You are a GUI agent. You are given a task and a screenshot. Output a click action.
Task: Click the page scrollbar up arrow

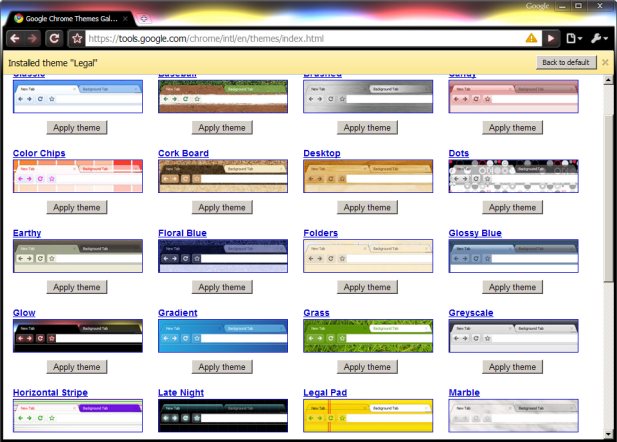click(x=608, y=80)
